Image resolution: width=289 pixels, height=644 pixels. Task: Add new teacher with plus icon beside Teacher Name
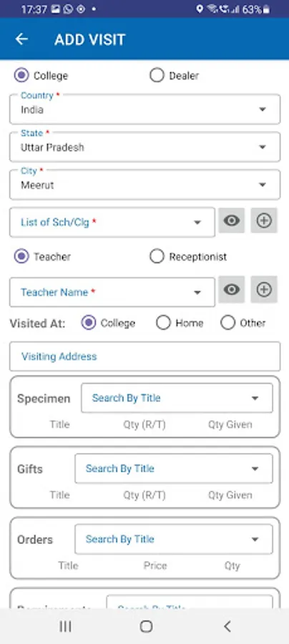click(264, 290)
